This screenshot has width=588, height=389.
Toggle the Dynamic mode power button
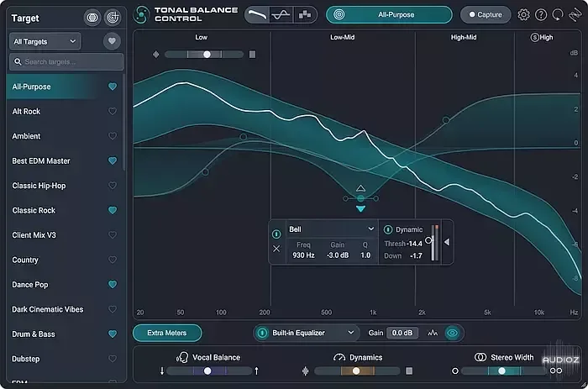tap(388, 229)
